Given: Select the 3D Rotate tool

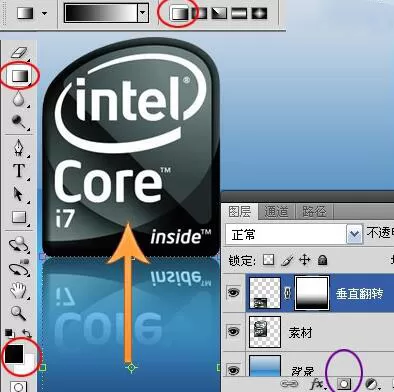Looking at the screenshot, I should [x=19, y=245].
